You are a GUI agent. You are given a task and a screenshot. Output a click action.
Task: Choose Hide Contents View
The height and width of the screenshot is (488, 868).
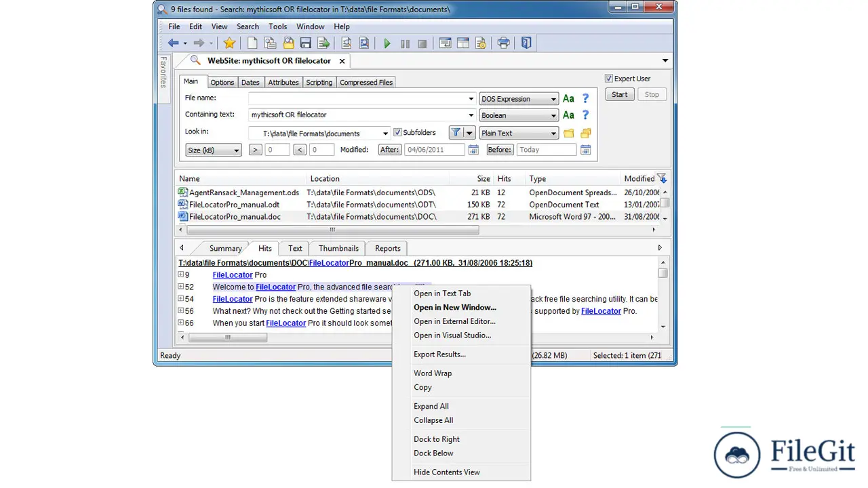[x=461, y=472]
